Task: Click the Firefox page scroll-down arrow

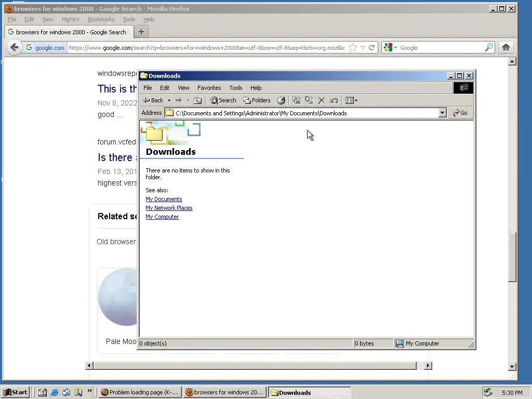Action: tap(512, 366)
